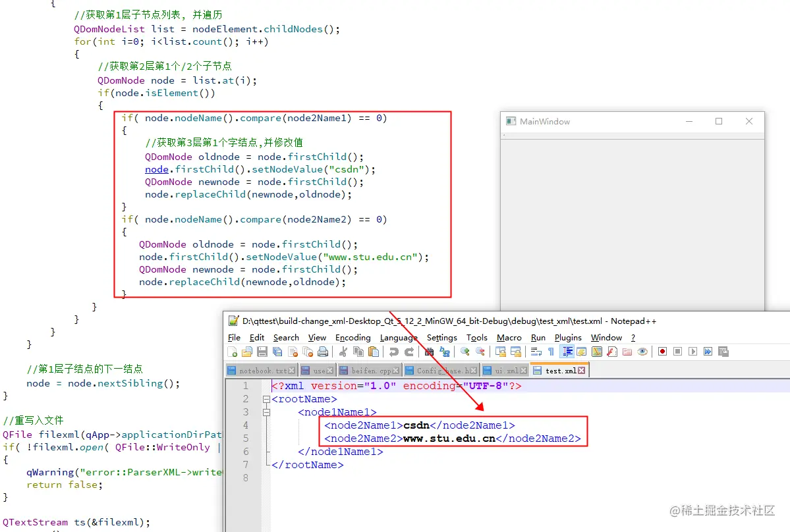The image size is (790, 532).
Task: Toggle the indent guide toolbar button
Action: (x=567, y=352)
